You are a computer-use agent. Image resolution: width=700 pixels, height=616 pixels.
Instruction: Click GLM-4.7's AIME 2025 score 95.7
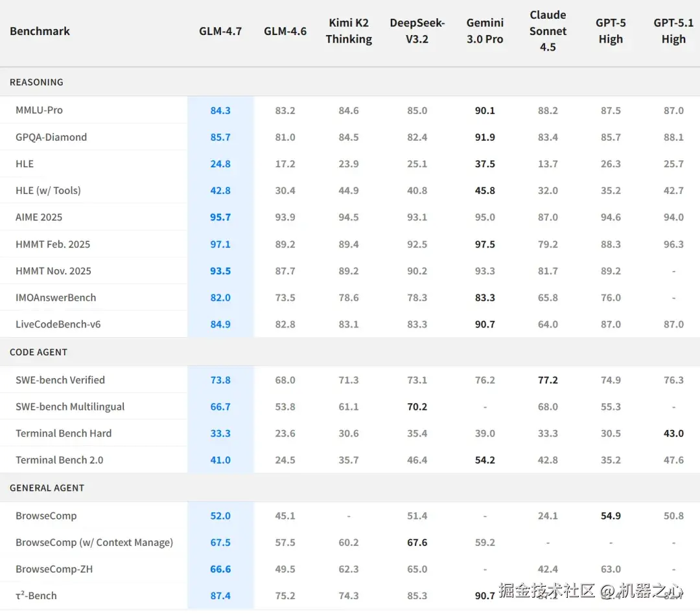[220, 217]
